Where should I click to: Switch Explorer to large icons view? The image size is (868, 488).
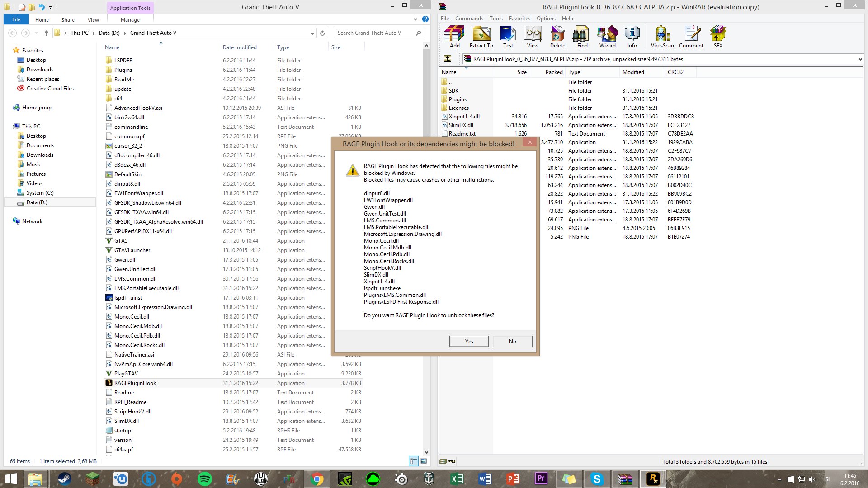coord(424,461)
